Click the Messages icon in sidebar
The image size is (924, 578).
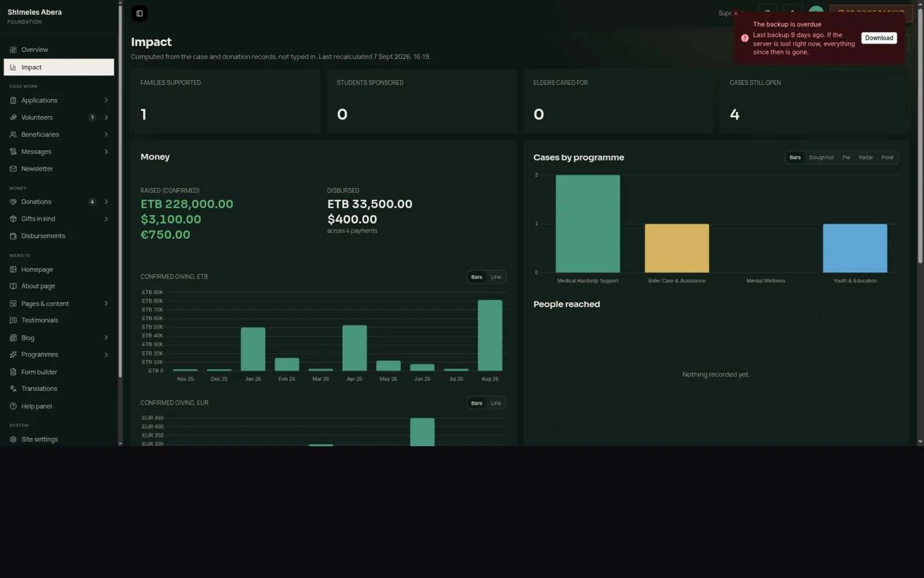(x=13, y=152)
